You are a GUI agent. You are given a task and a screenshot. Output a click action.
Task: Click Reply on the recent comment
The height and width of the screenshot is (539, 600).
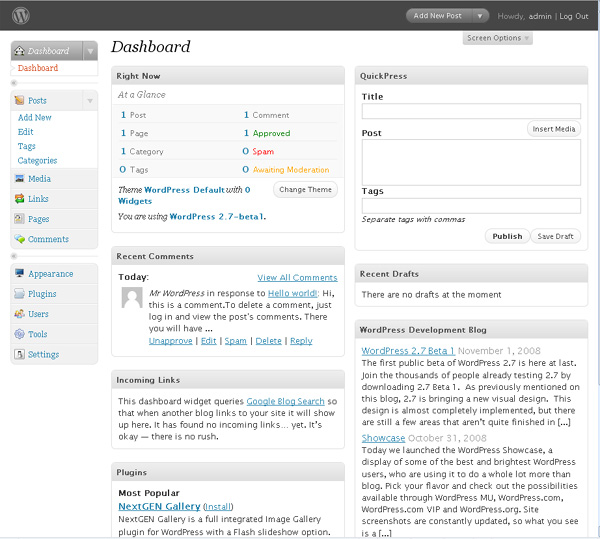point(301,341)
